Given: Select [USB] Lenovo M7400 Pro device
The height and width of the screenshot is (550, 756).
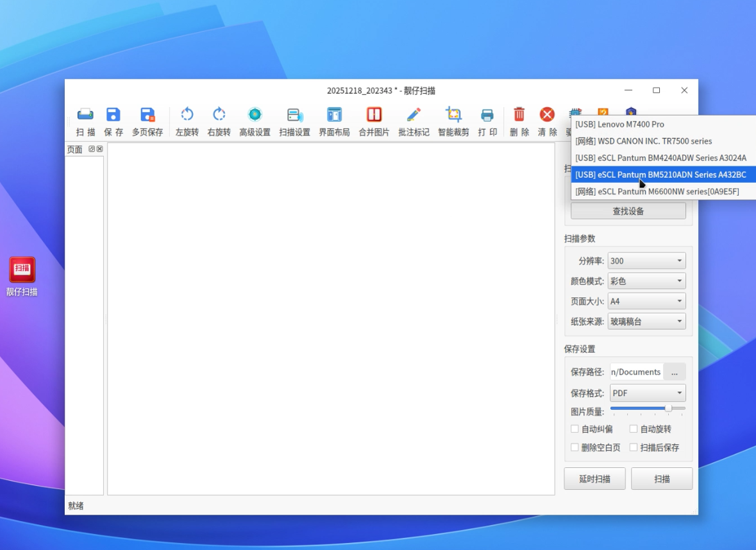Looking at the screenshot, I should 664,124.
